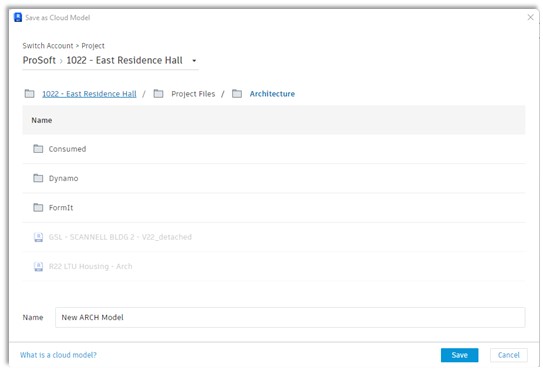Image resolution: width=543 pixels, height=370 pixels.
Task: Click the Cancel button
Action: point(509,355)
